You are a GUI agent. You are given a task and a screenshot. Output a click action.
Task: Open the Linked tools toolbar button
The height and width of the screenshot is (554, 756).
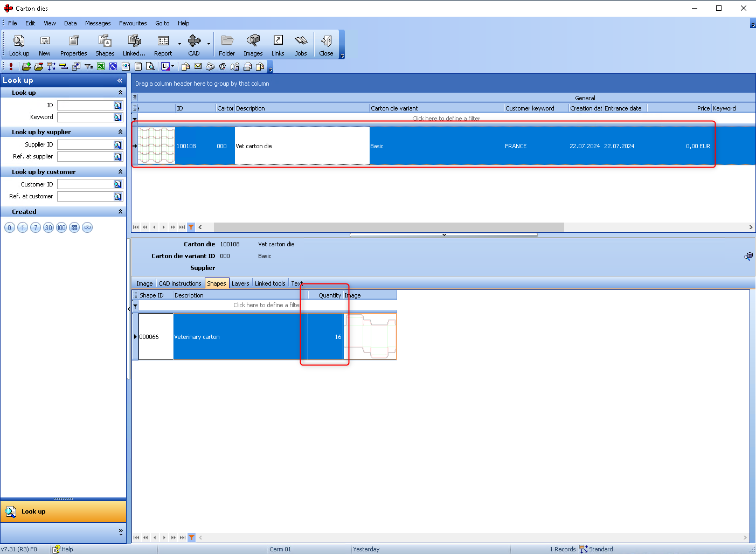pyautogui.click(x=134, y=45)
